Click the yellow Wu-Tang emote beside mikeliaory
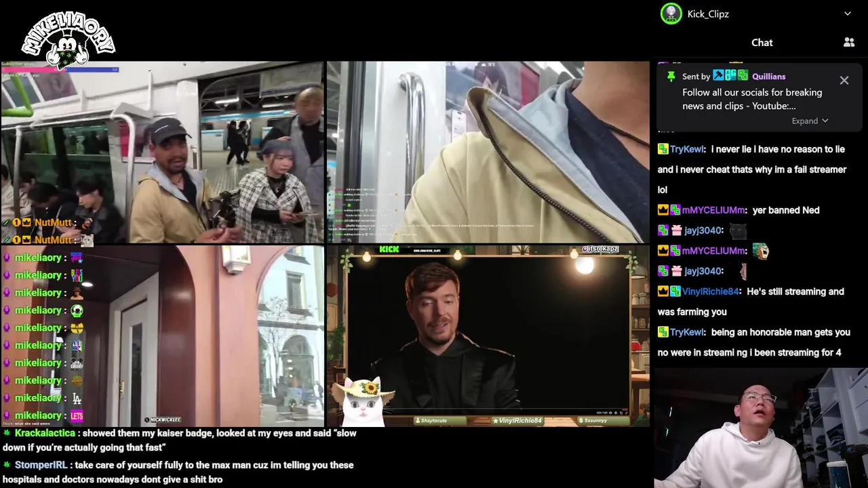 coord(77,328)
